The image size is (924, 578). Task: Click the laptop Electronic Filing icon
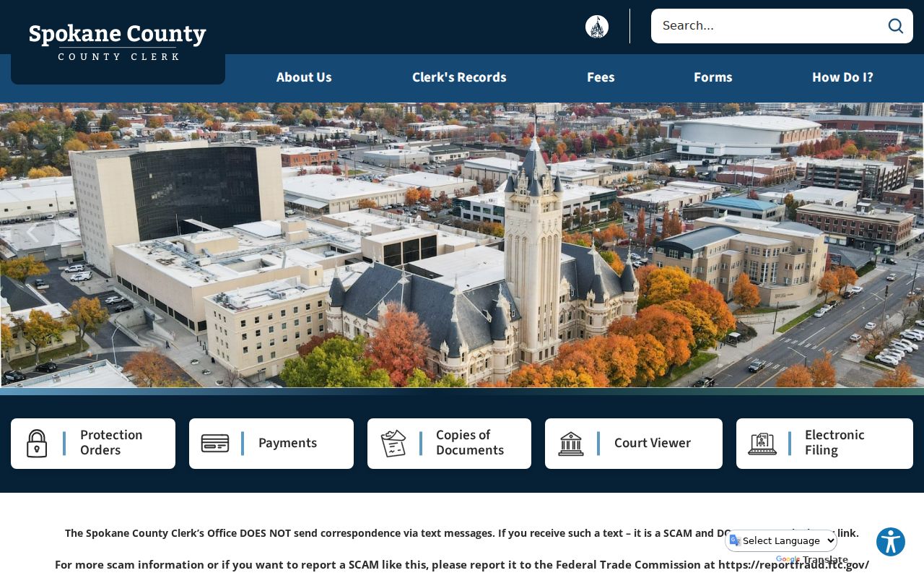(x=762, y=444)
